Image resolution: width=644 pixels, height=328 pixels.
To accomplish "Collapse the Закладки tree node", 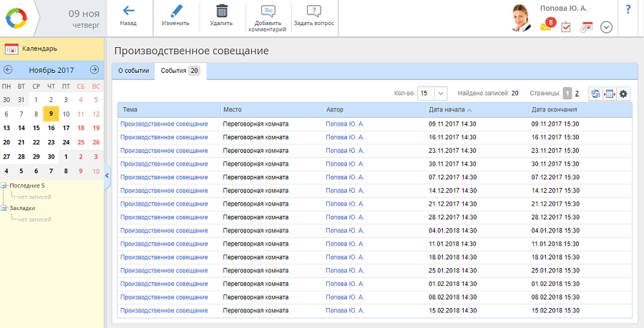I will point(4,209).
